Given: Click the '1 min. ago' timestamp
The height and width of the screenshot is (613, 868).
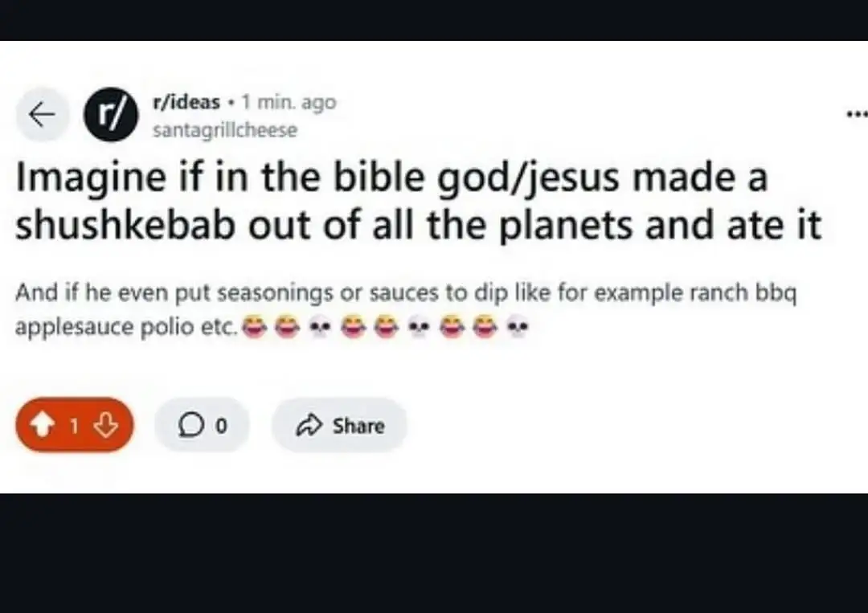Looking at the screenshot, I should pos(289,103).
